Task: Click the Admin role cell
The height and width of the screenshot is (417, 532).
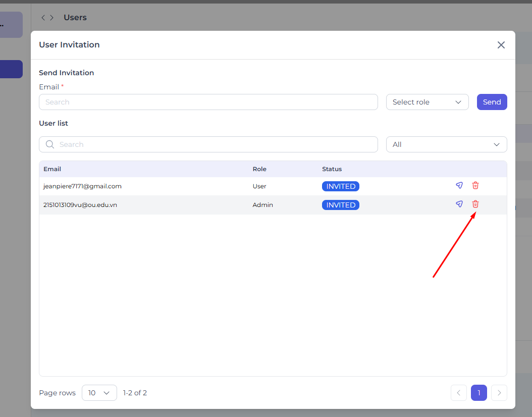Action: click(263, 205)
